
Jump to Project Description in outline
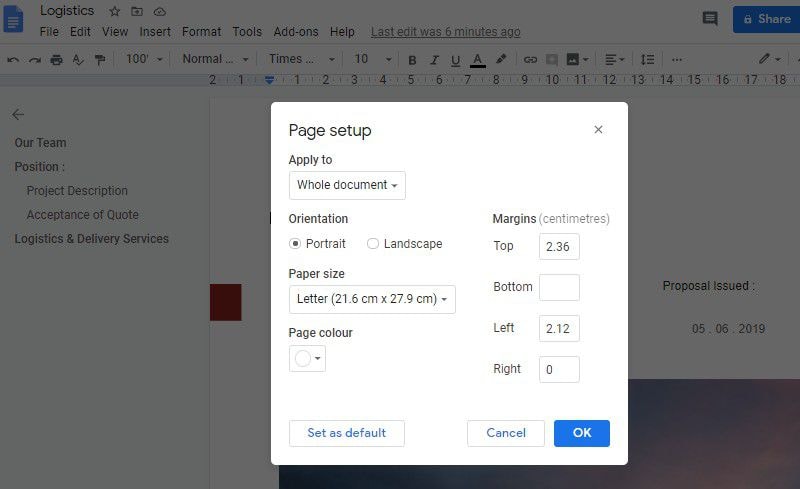pos(77,191)
